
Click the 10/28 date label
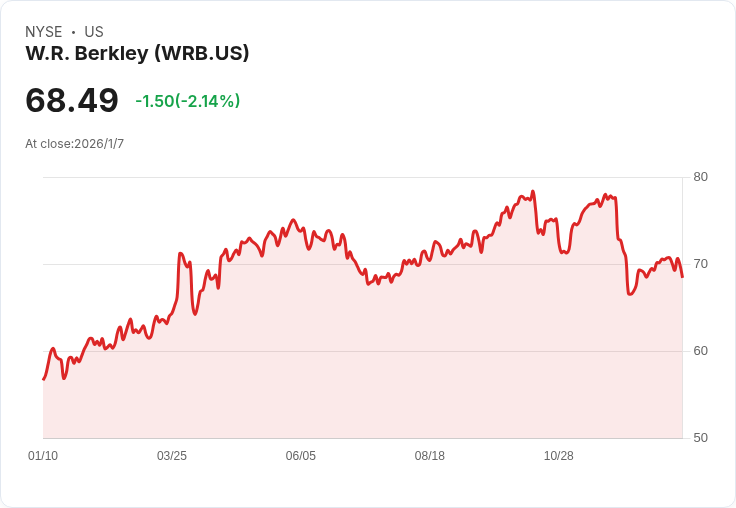point(559,455)
